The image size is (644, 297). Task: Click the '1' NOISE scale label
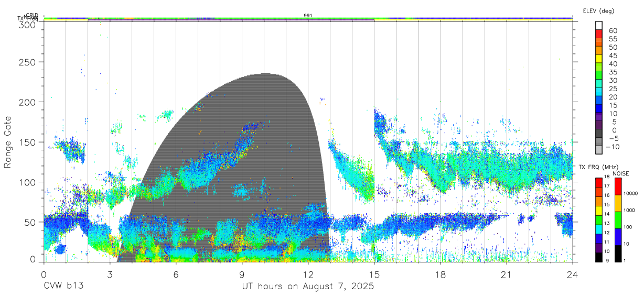625,260
